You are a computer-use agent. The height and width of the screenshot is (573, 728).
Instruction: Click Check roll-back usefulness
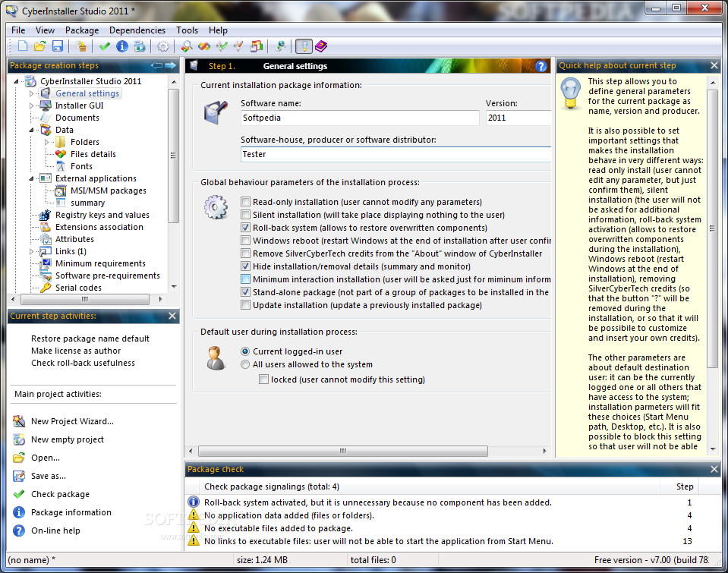[83, 363]
